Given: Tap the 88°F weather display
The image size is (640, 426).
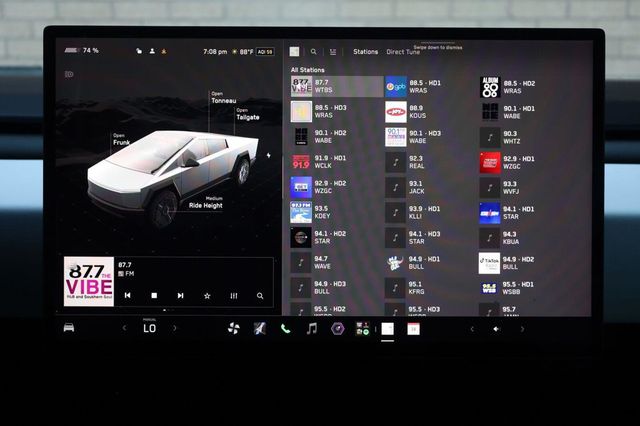Looking at the screenshot, I should tap(243, 52).
